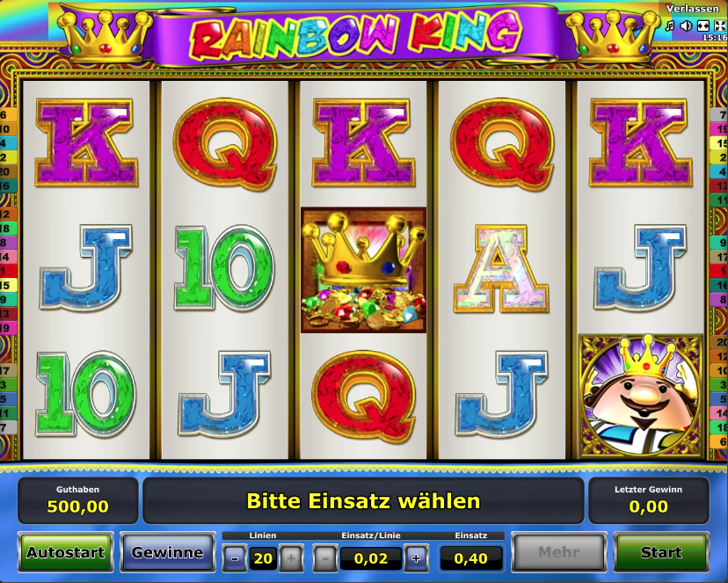Click the king character symbol
The width and height of the screenshot is (728, 583).
click(x=641, y=396)
